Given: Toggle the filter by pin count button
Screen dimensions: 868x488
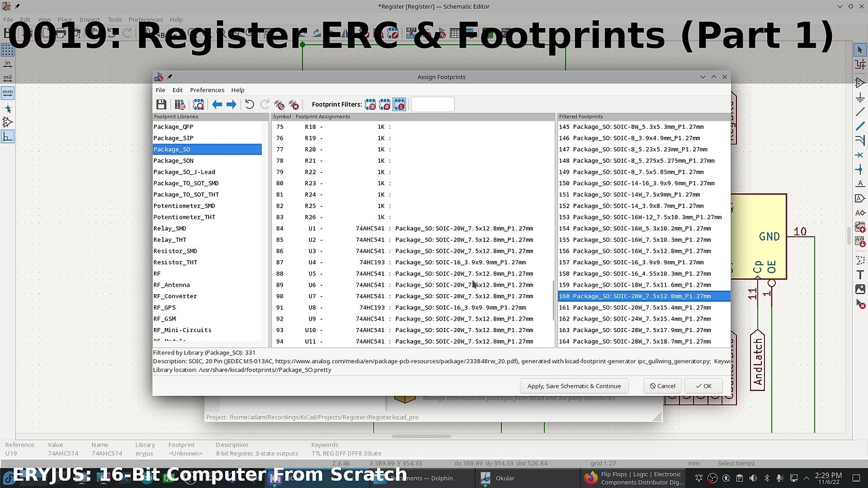Looking at the screenshot, I should [384, 104].
